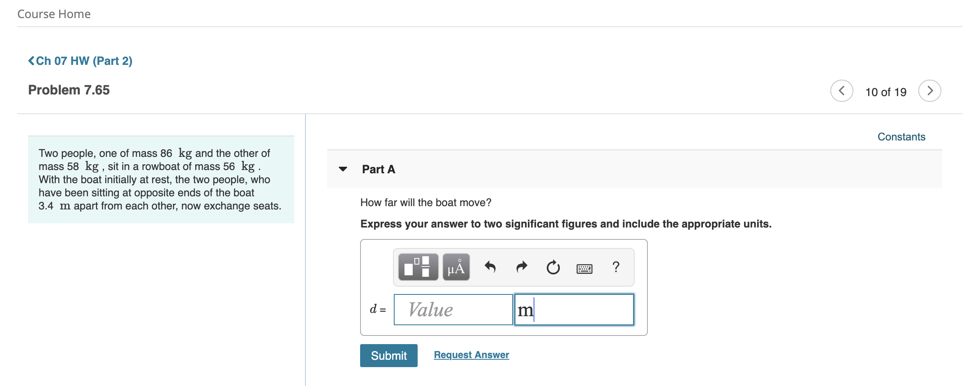Request Answer link
Image resolution: width=980 pixels, height=386 pixels.
pyautogui.click(x=472, y=355)
